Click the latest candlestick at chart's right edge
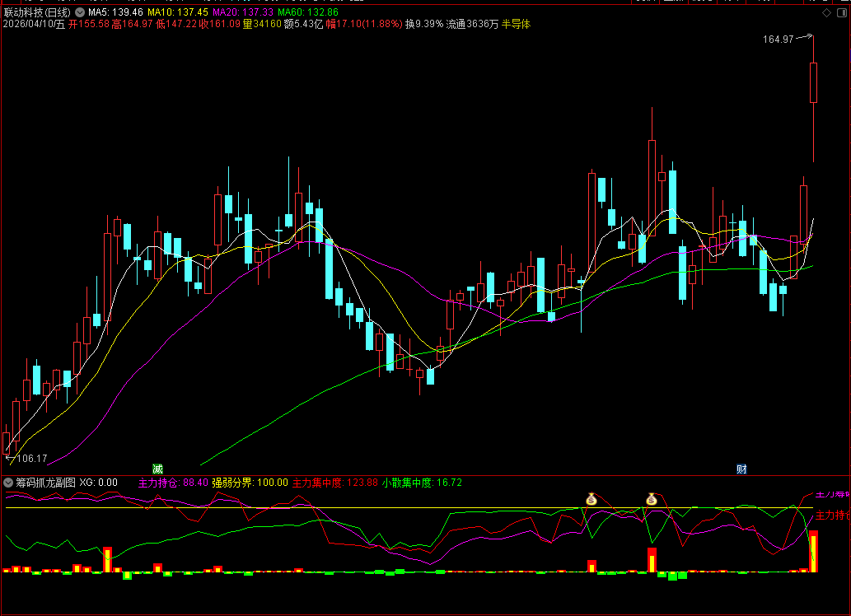The height and width of the screenshot is (616, 851). [813, 82]
